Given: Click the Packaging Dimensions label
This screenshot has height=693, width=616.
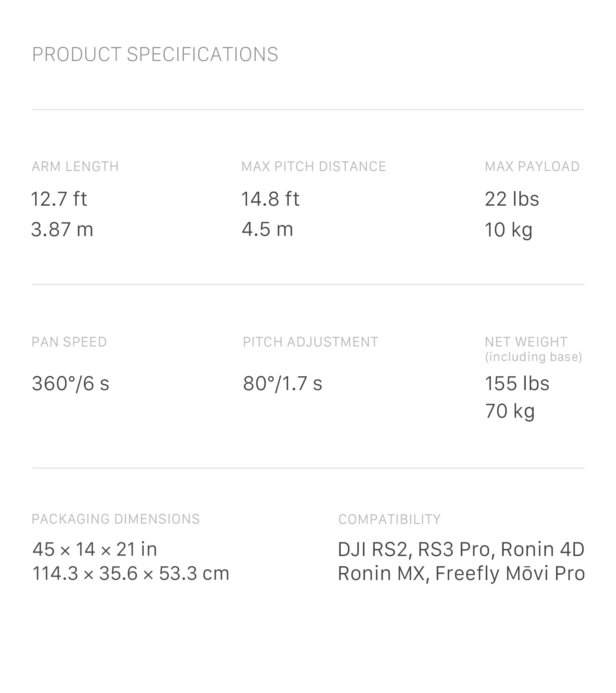Looking at the screenshot, I should point(116,519).
